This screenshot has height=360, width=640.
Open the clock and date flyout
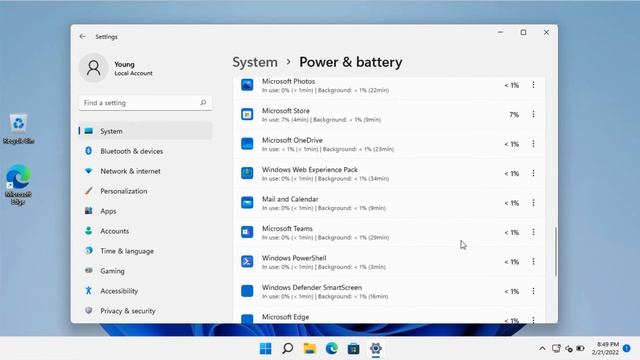point(605,348)
